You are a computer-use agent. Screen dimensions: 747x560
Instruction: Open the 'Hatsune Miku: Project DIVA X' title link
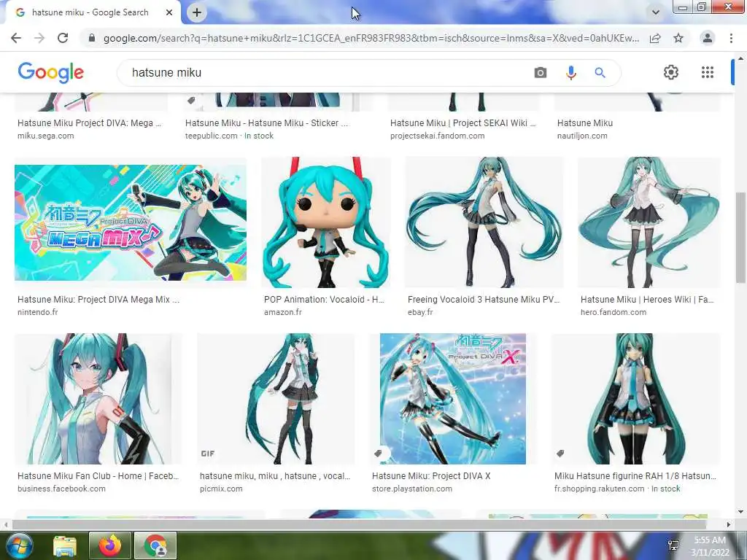(431, 475)
